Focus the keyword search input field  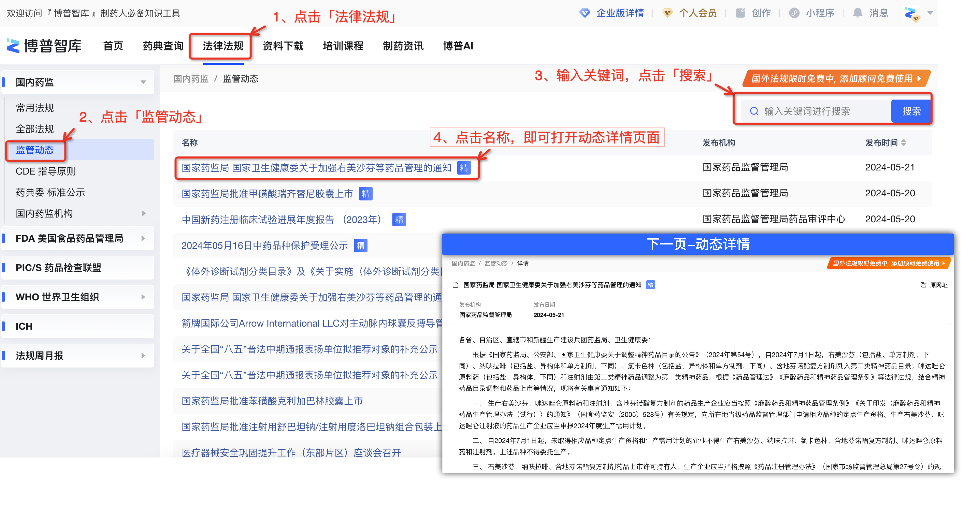816,111
